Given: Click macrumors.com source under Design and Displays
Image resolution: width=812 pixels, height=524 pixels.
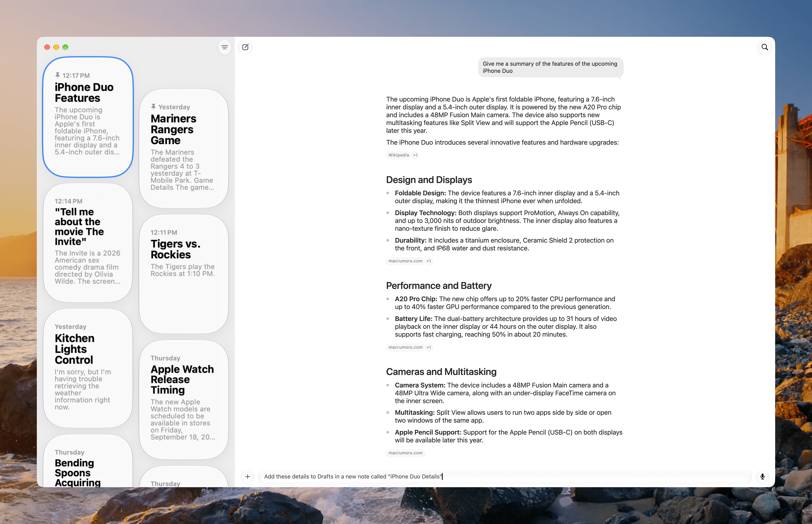Looking at the screenshot, I should [405, 261].
